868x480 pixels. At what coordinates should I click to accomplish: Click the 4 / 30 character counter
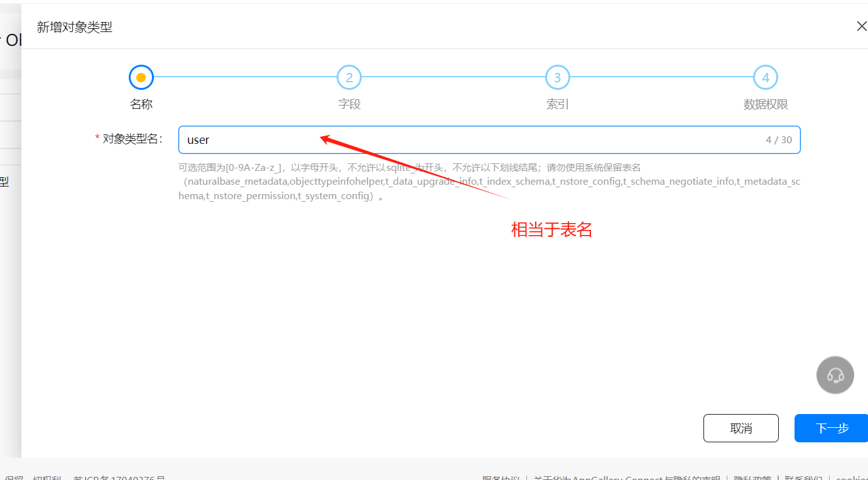779,139
